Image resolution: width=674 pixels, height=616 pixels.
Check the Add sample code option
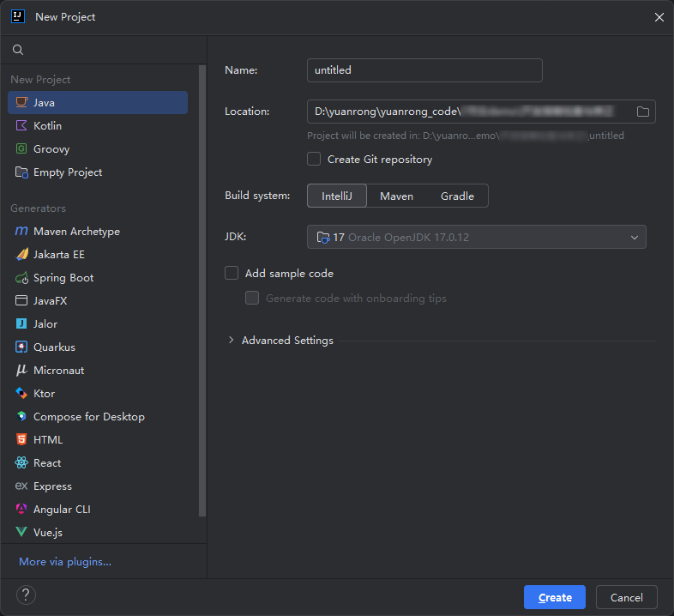(x=232, y=274)
